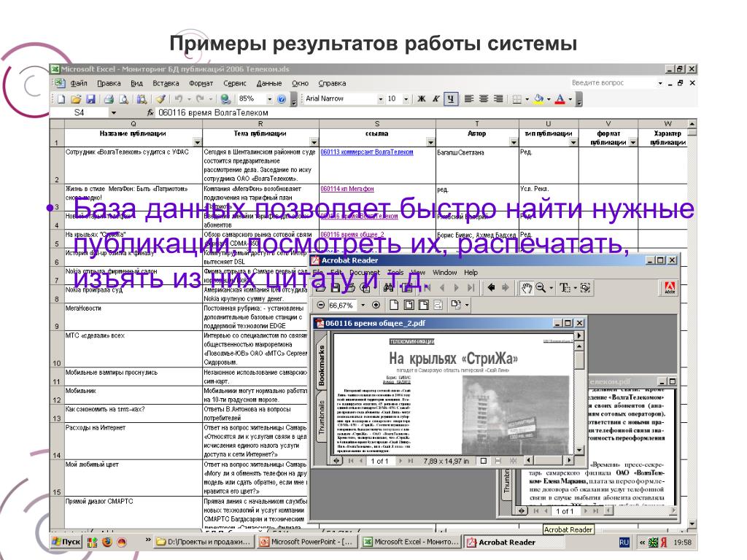This screenshot has width=747, height=560.
Task: Open link 060113 коммерсант ВолгаТелеком
Action: coord(367,152)
